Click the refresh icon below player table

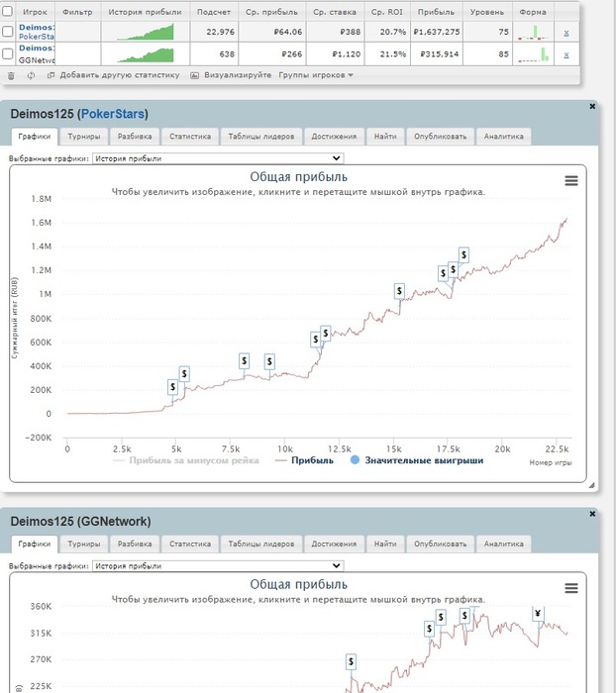pos(31,75)
